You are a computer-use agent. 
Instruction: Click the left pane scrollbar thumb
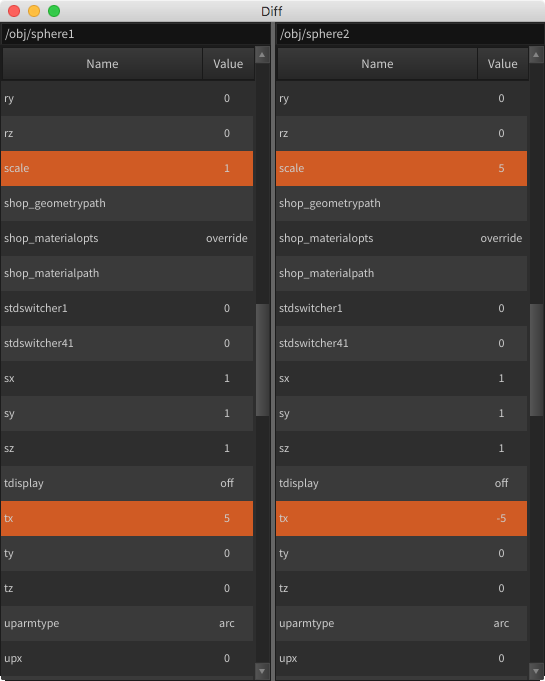point(262,360)
